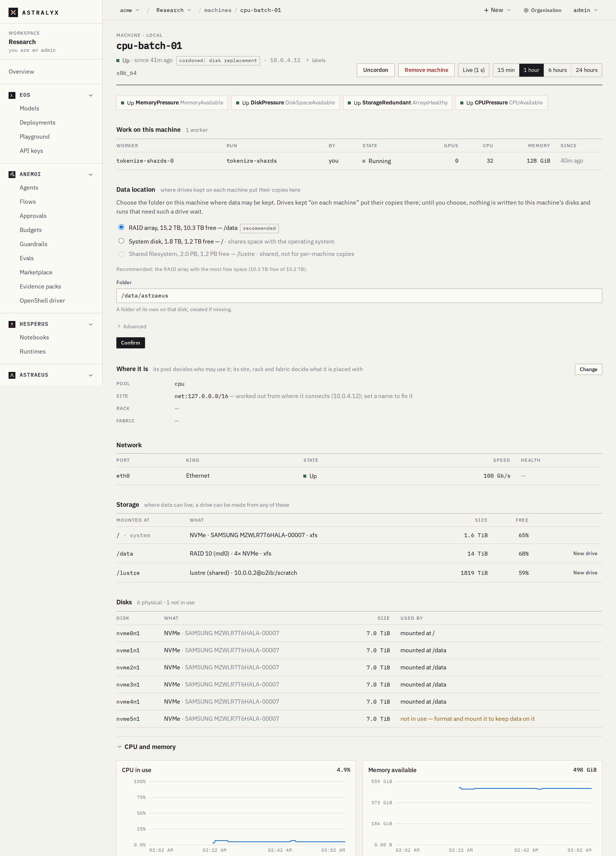Switch time range to 6 hours

pyautogui.click(x=557, y=70)
